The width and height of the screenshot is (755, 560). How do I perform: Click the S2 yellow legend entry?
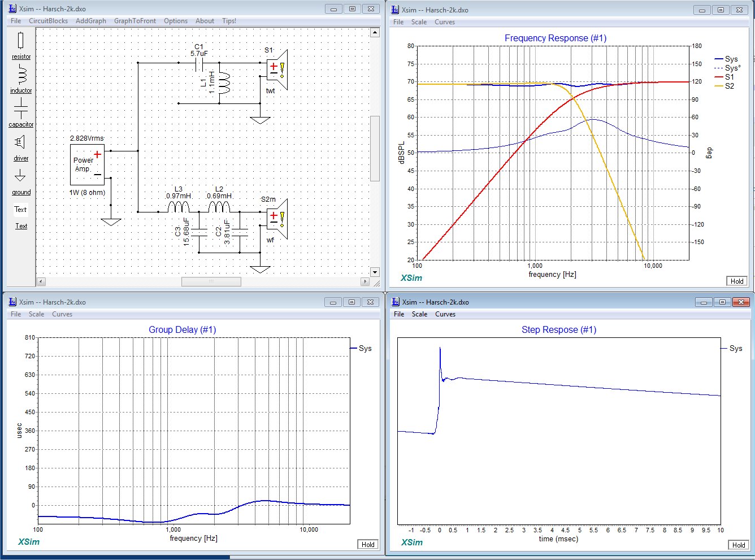point(724,86)
